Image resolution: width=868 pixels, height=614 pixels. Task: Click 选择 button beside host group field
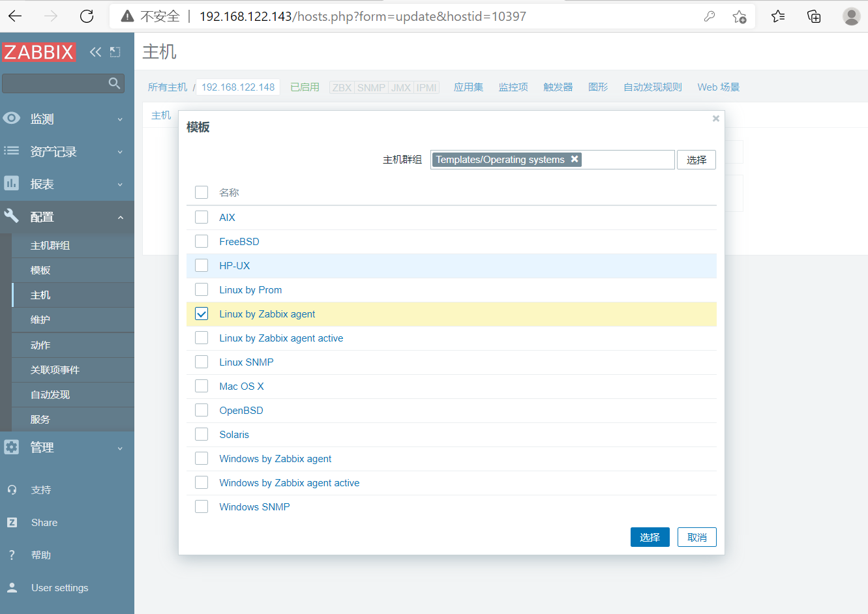[x=696, y=160]
